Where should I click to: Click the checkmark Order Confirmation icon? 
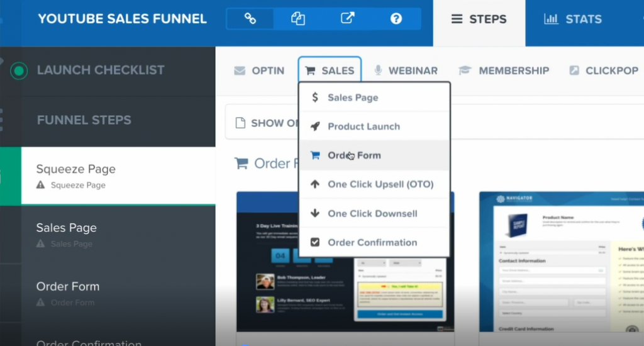315,242
